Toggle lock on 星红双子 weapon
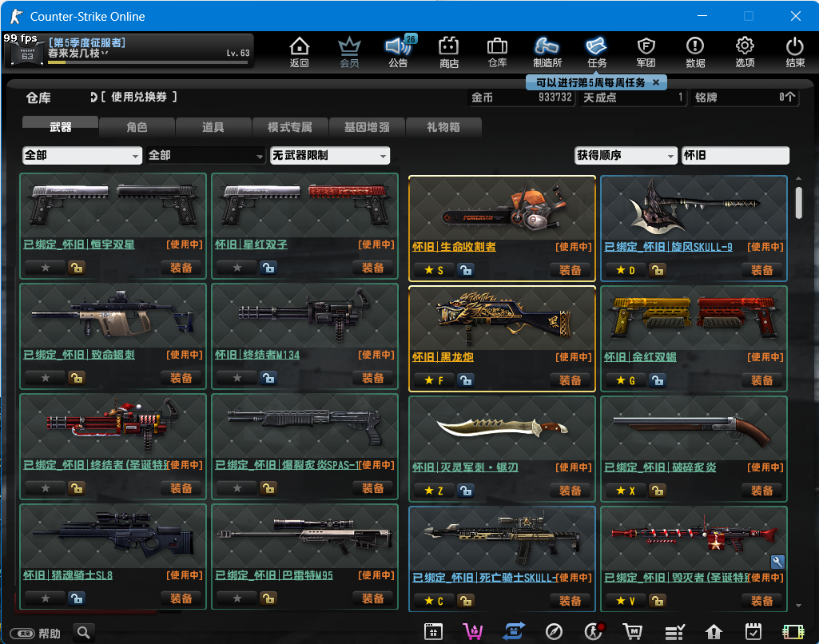 (268, 268)
